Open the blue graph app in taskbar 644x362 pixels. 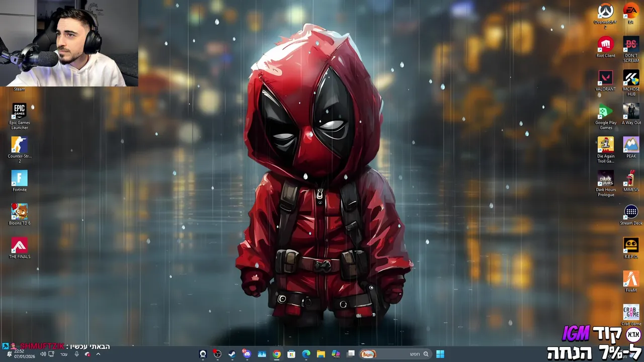click(x=262, y=354)
